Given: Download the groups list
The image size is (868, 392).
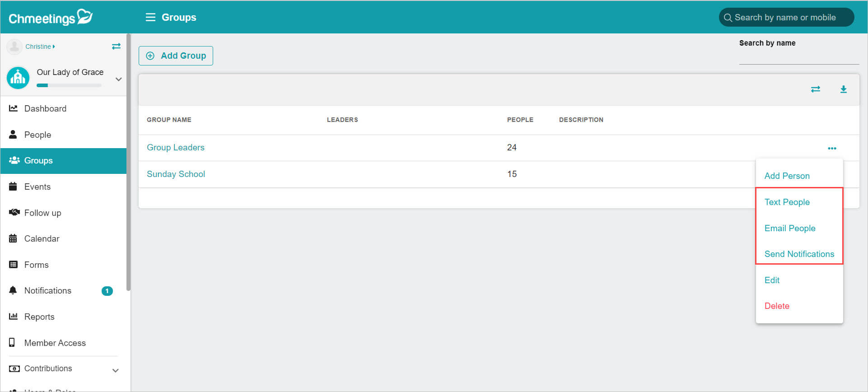Looking at the screenshot, I should click(843, 89).
